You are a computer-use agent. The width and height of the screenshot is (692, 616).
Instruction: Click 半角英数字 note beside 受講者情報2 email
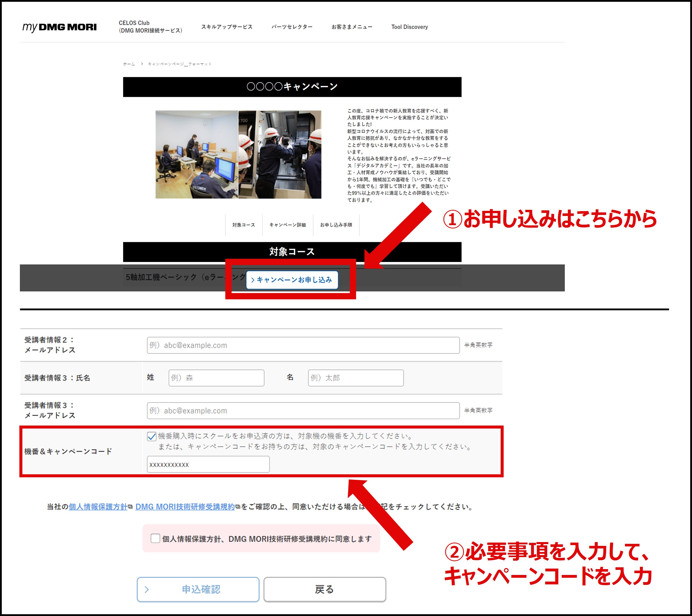coord(478,345)
